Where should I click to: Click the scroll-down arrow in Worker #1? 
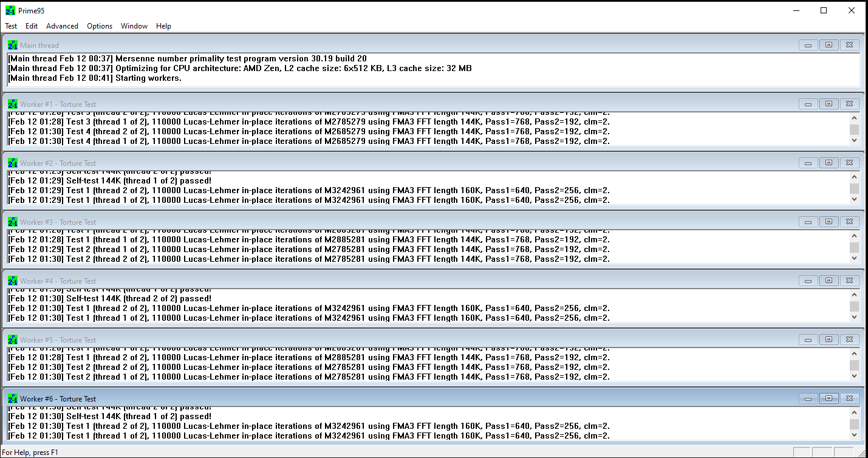click(854, 140)
